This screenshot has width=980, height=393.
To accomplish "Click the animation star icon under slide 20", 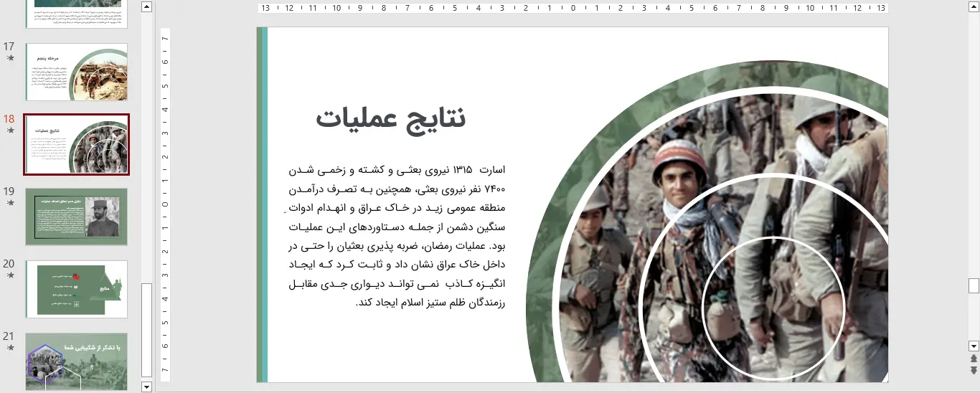I will (10, 275).
